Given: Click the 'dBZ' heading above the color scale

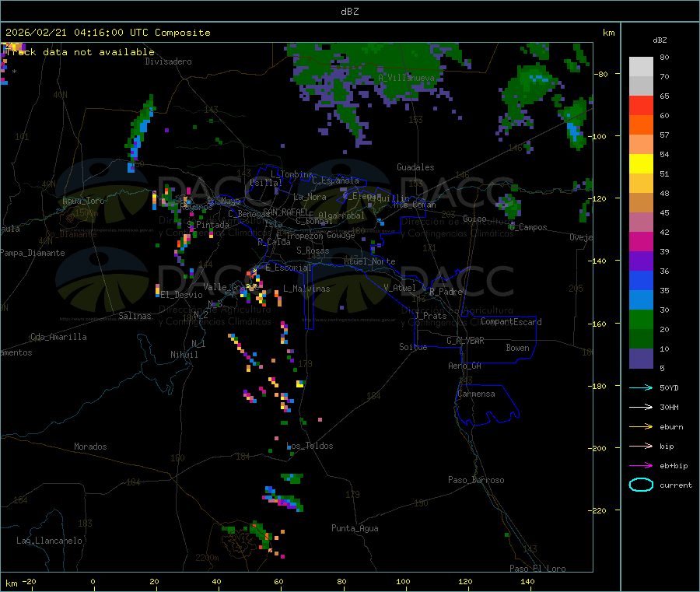Looking at the screenshot, I should pyautogui.click(x=660, y=40).
